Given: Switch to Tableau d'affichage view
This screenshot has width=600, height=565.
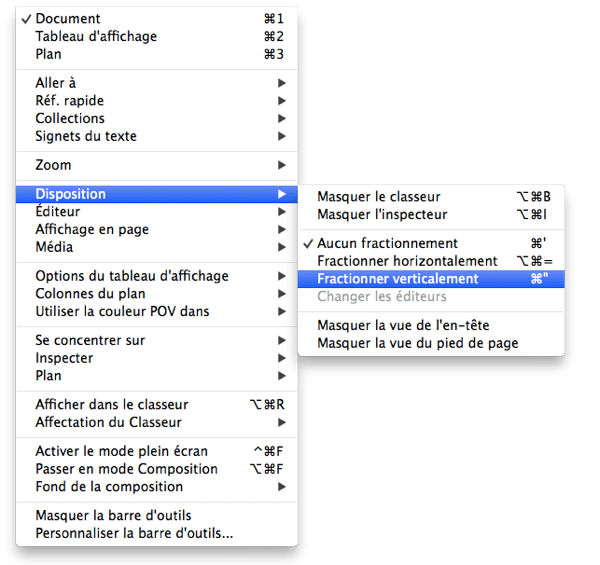Looking at the screenshot, I should coord(96,37).
